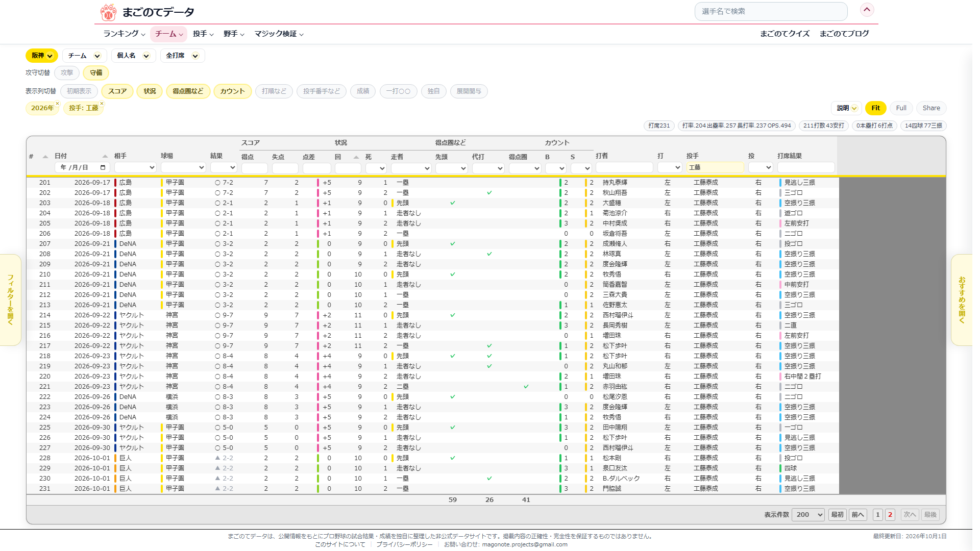
Task: Go to page 1
Action: tap(877, 515)
